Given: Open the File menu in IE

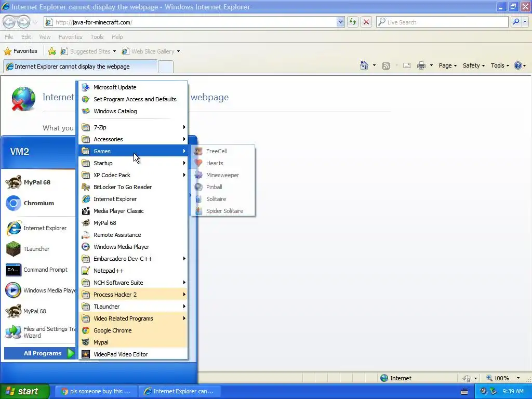Looking at the screenshot, I should (9, 37).
